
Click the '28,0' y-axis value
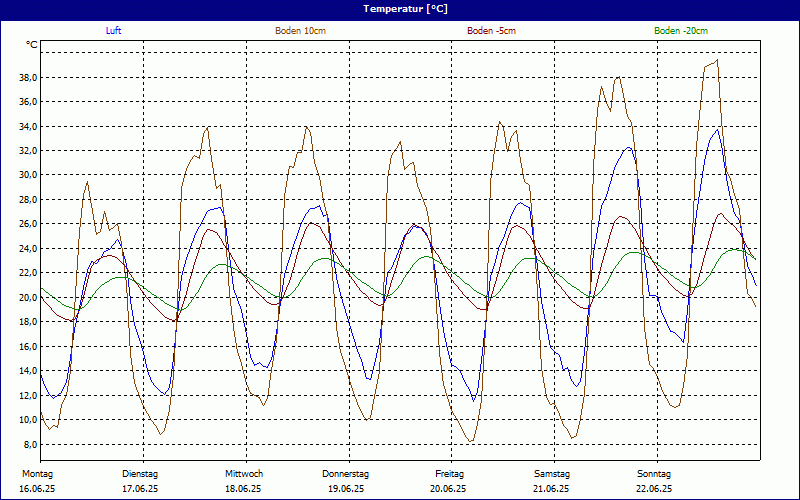(29, 199)
